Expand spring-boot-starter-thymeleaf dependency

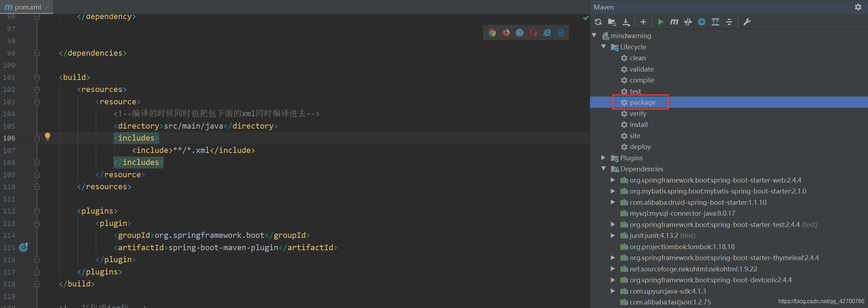point(613,258)
